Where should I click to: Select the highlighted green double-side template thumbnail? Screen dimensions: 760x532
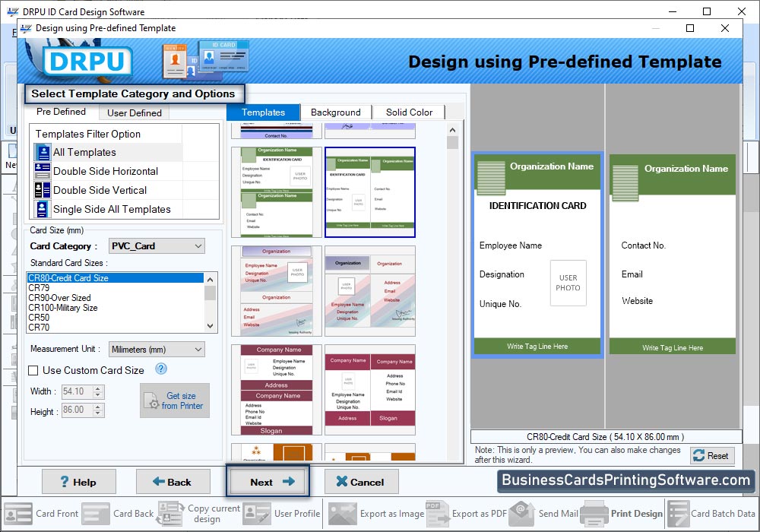pos(370,192)
